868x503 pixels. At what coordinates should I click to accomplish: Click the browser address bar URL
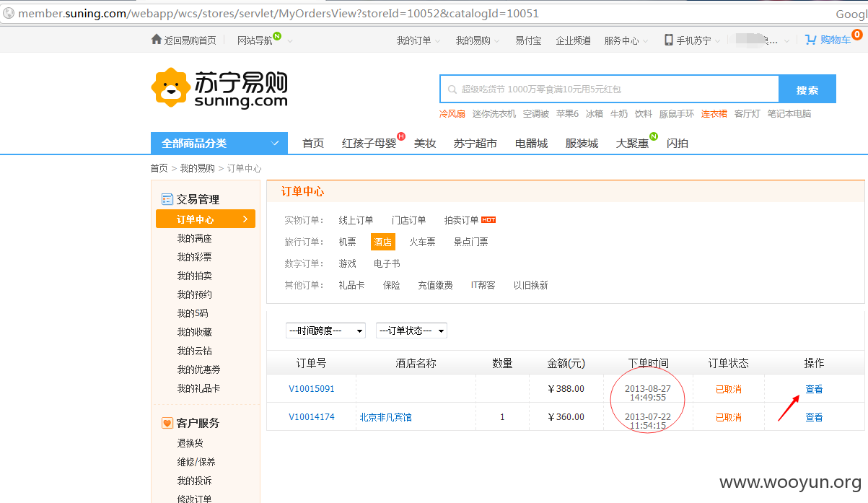click(279, 13)
